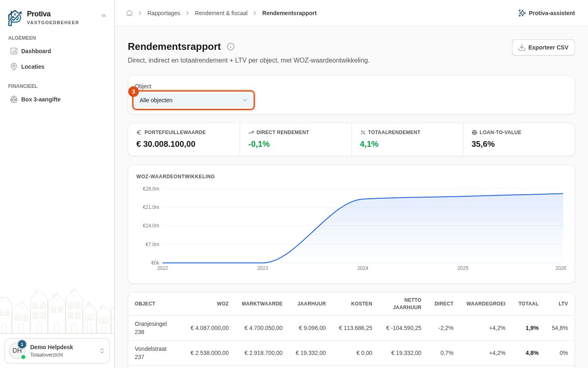Click the NETTO JAARHUUR column header

pos(407,304)
